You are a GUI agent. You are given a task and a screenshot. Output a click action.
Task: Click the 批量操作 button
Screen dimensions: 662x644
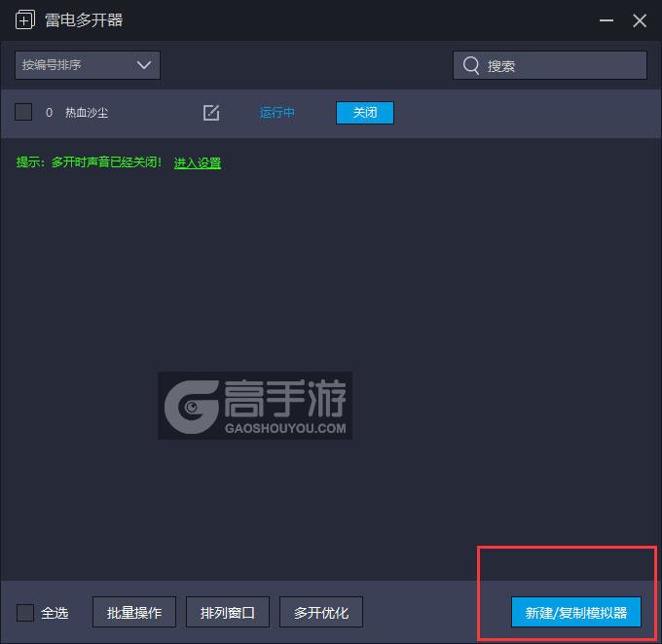(x=133, y=612)
